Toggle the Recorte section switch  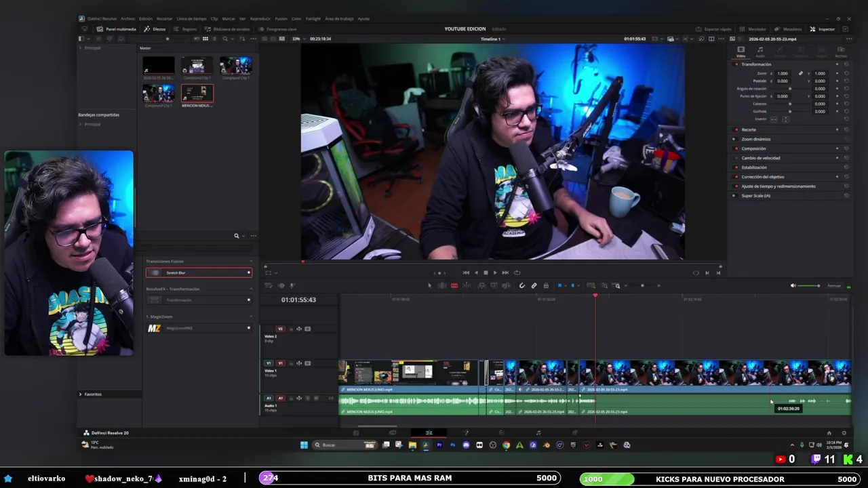(736, 129)
